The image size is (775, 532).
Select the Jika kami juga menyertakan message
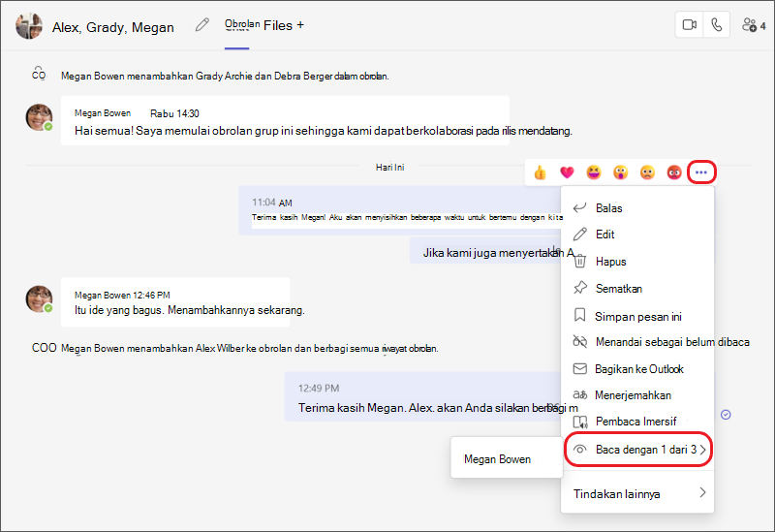485,251
